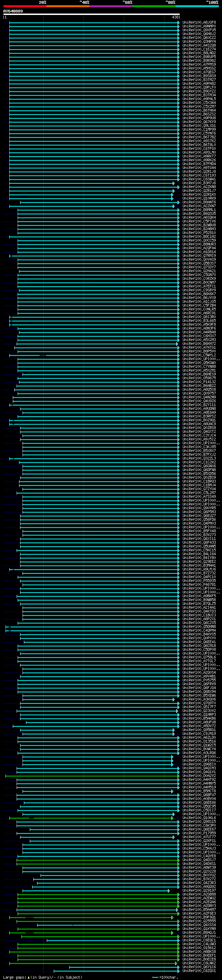
Task: Select hit label UniRef100_A7ATG1
Action: [199, 347]
